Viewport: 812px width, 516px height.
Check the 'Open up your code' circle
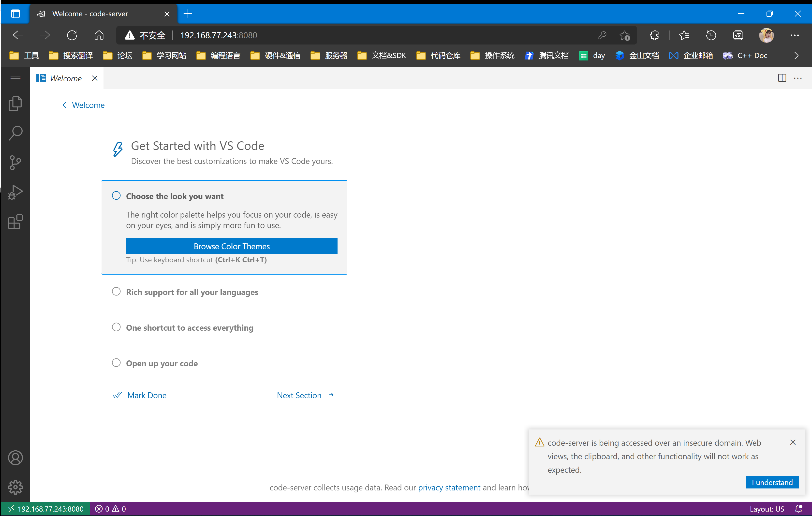click(116, 363)
